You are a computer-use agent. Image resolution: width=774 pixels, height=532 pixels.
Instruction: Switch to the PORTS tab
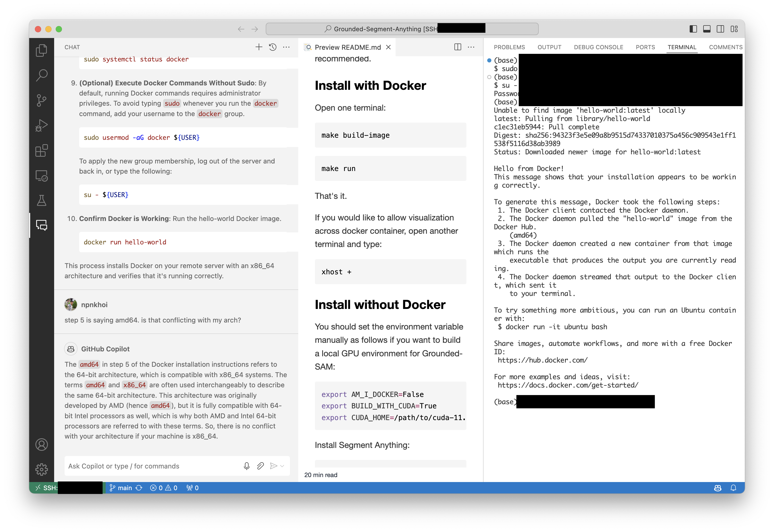tap(645, 47)
